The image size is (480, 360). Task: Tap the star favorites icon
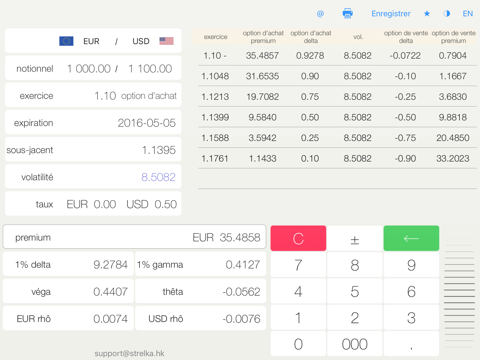(x=427, y=14)
